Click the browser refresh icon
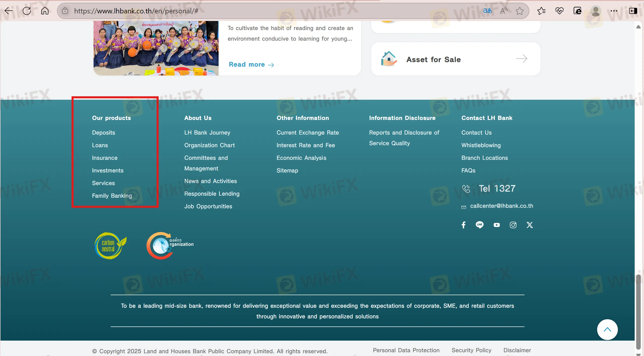 [x=27, y=11]
